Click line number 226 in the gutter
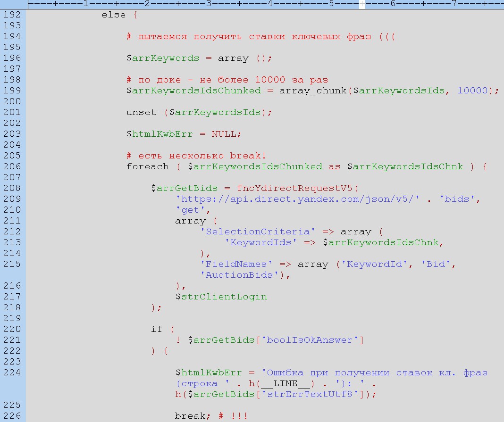This screenshot has width=504, height=422. point(12,416)
